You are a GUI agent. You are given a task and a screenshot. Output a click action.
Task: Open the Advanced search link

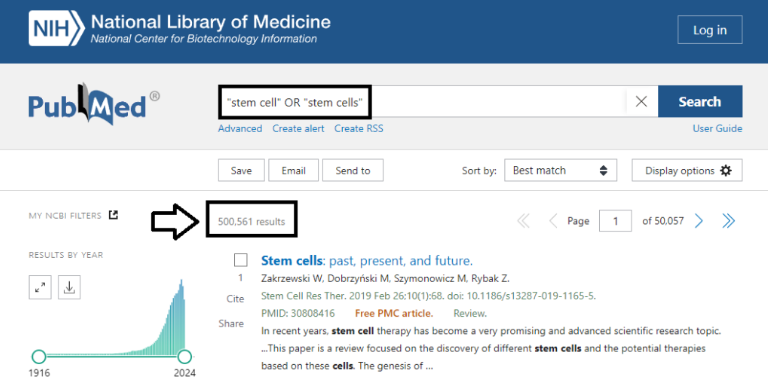(x=240, y=128)
